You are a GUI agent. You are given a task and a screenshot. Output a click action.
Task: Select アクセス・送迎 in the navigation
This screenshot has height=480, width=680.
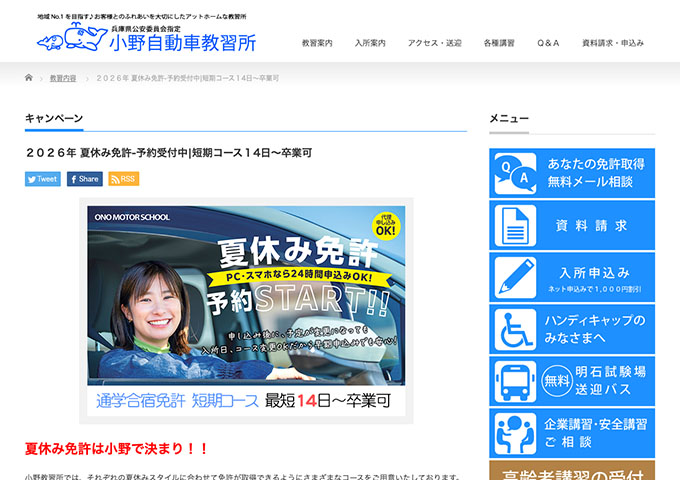435,43
